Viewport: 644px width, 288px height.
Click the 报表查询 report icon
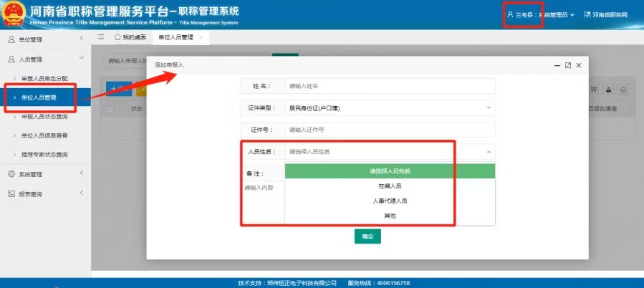coord(11,194)
